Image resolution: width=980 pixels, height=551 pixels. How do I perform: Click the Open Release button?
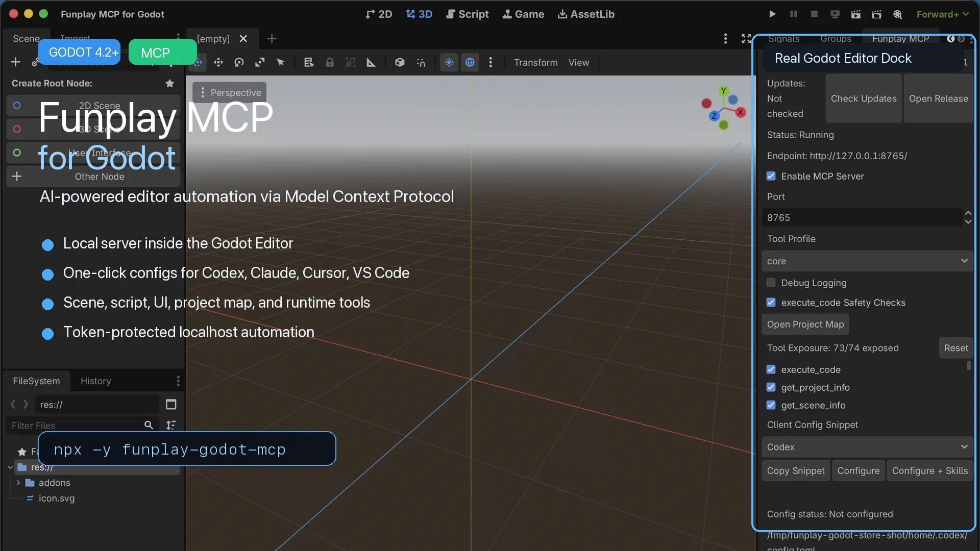(938, 98)
